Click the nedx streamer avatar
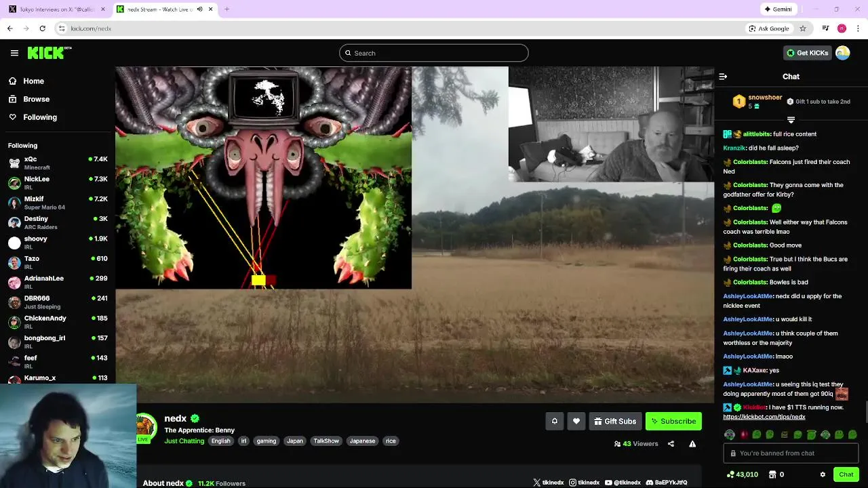 (x=144, y=427)
